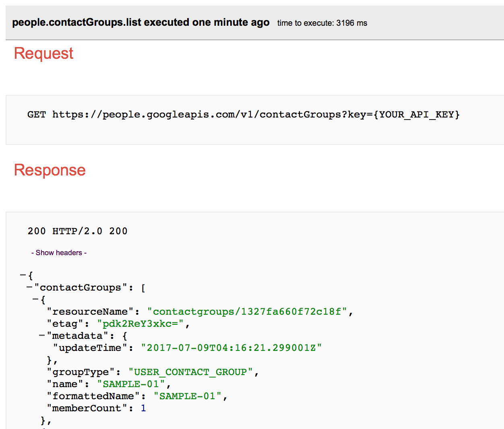The image size is (504, 429).
Task: Click the etag value pdk2ReY3xkc=
Action: 140,324
